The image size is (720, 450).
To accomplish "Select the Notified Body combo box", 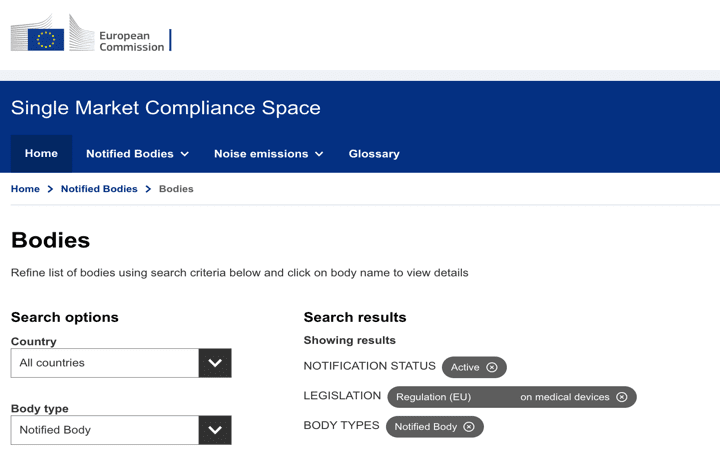I will click(x=121, y=430).
